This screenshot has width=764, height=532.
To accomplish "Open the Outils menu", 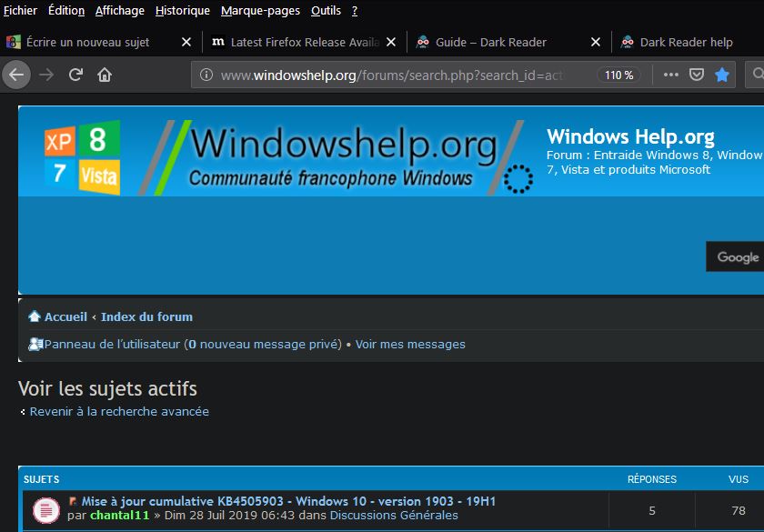I will coord(326,10).
